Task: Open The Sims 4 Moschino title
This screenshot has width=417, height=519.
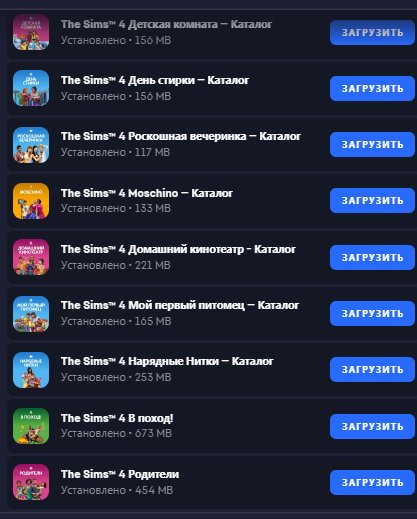Action: (x=147, y=193)
